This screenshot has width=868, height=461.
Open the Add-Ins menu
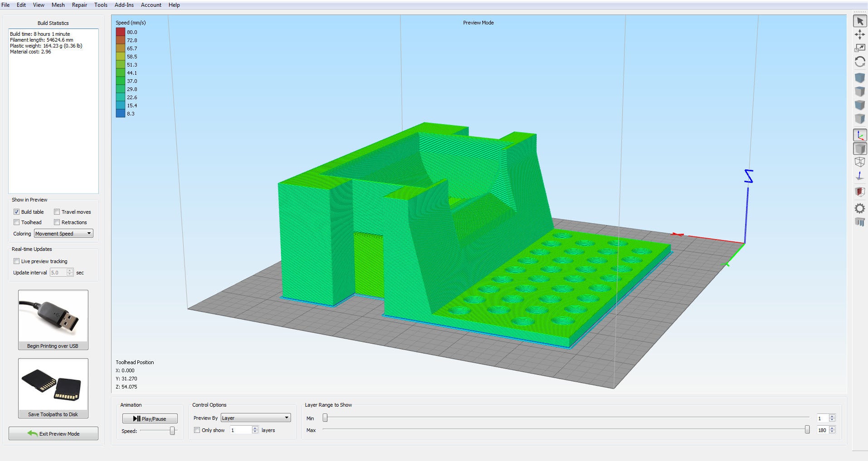tap(124, 5)
